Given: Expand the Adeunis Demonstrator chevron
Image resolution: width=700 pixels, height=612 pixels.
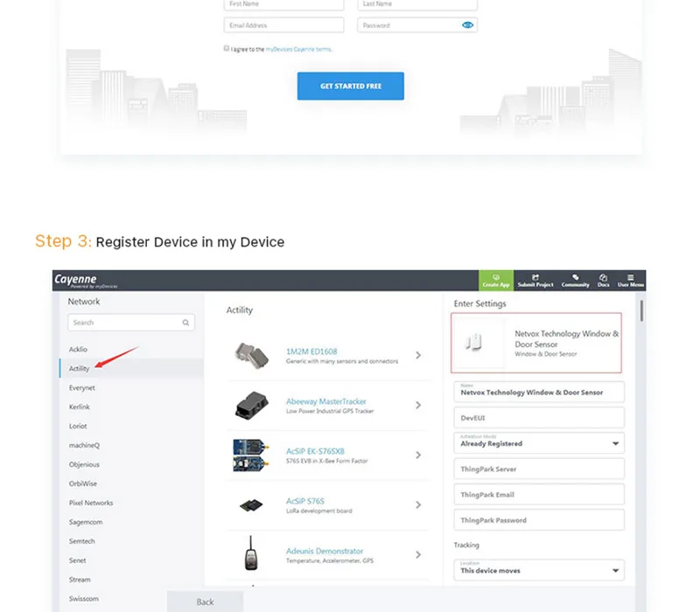Looking at the screenshot, I should coord(418,555).
